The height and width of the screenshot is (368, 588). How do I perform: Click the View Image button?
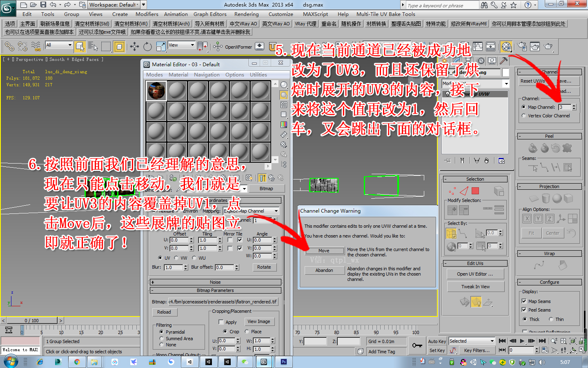click(x=259, y=321)
